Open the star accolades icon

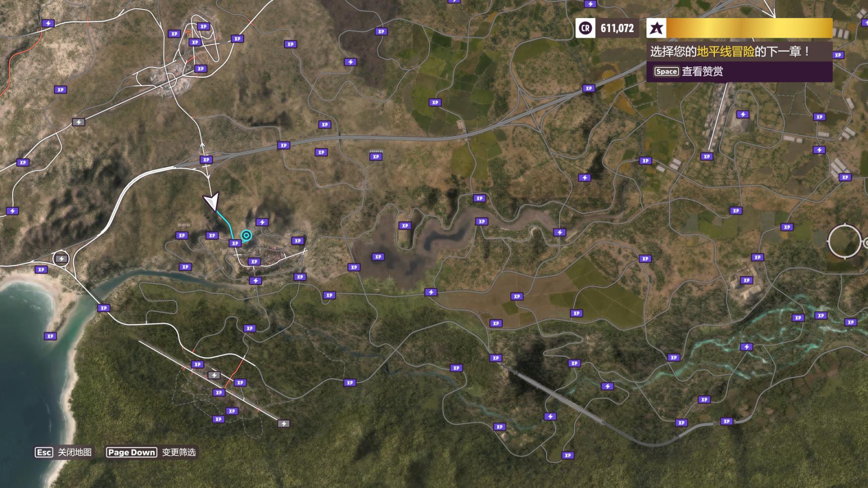tap(656, 28)
